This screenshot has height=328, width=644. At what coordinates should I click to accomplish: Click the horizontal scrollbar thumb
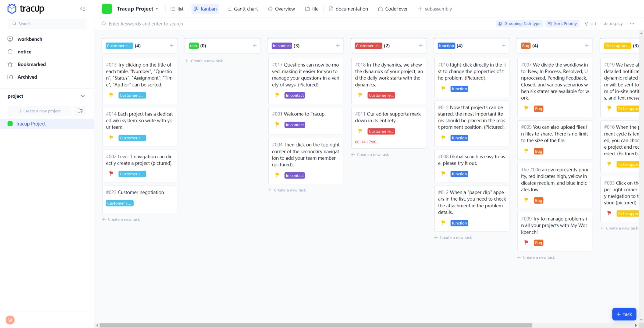point(316,325)
